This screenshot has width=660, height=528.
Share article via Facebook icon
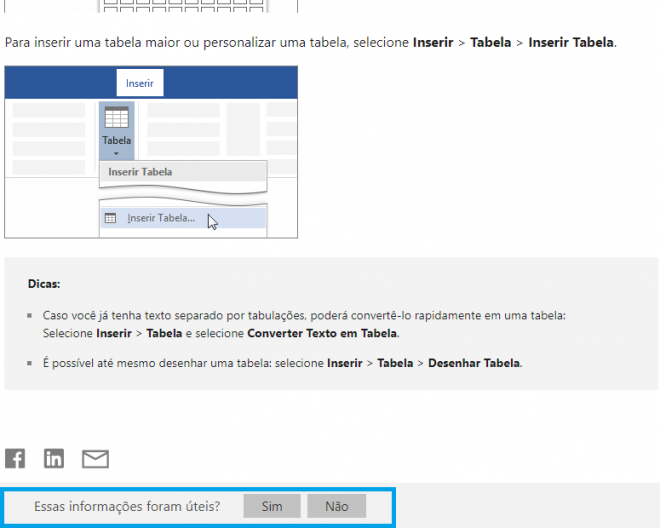coord(15,459)
